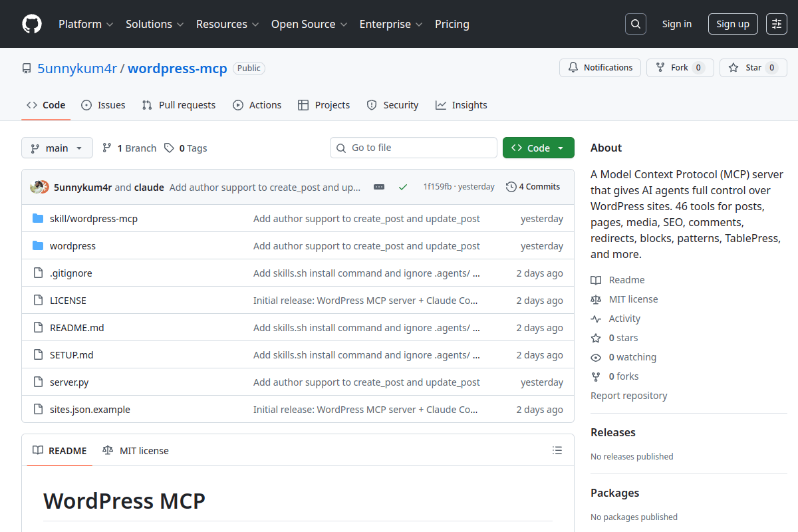Toggle the README table of contents
The width and height of the screenshot is (798, 532).
coord(557,450)
